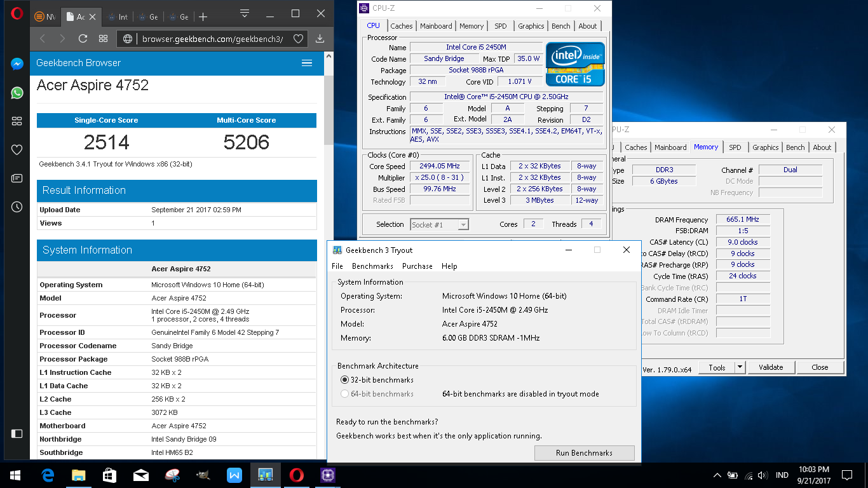Click Validate in CPU-Z memory window

click(771, 367)
